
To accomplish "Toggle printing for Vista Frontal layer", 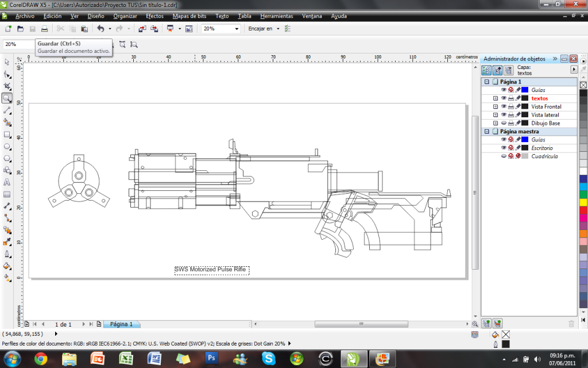I will 510,106.
